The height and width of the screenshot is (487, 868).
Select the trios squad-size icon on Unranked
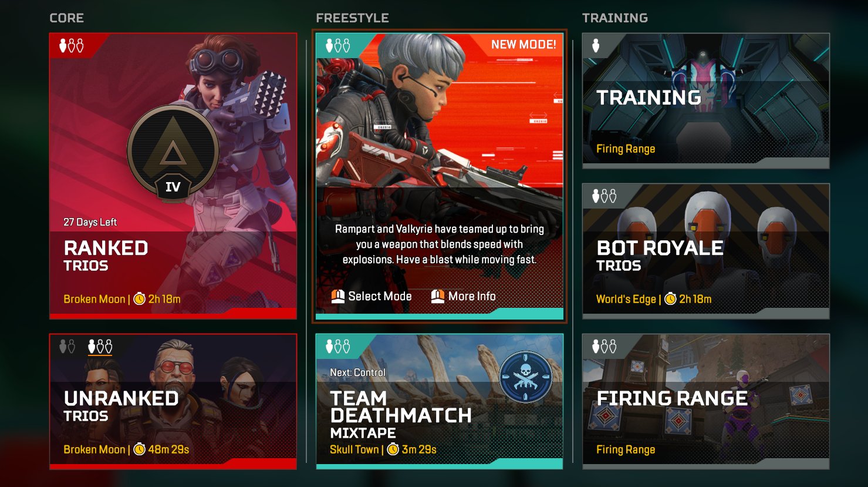pyautogui.click(x=100, y=347)
